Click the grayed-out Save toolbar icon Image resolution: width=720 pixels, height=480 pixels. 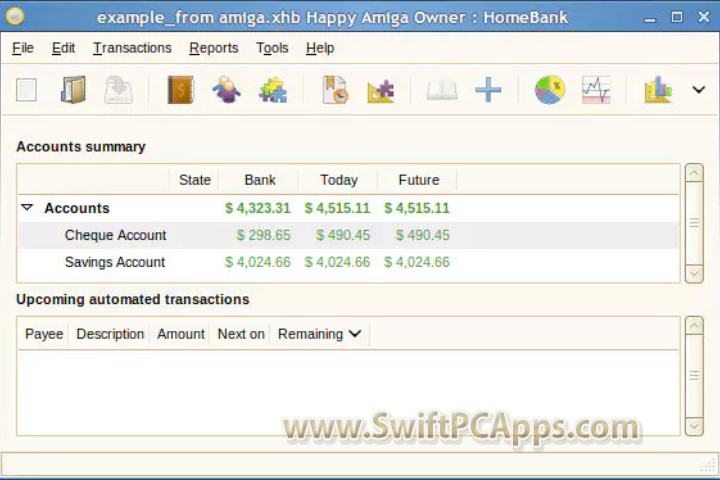(118, 90)
